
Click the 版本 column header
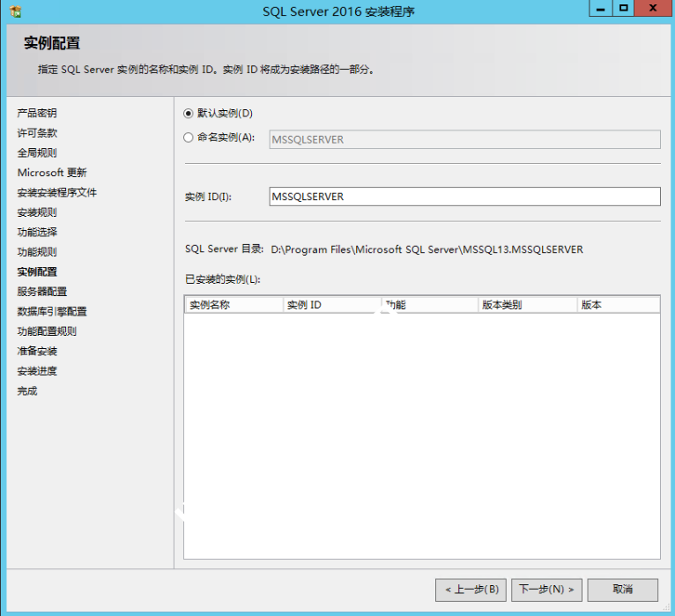[619, 305]
